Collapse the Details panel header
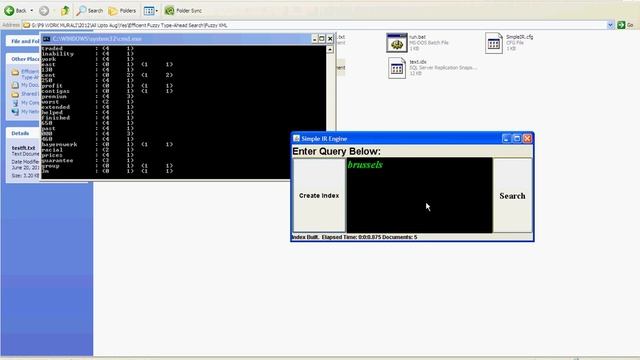 tap(24, 133)
